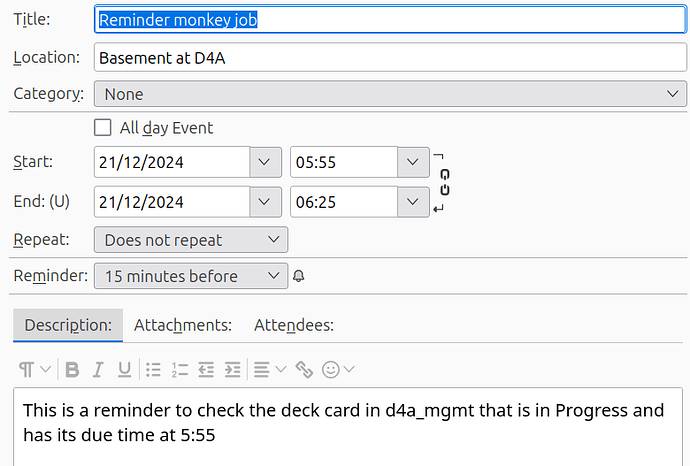Switch to the Attachments tab
This screenshot has width=690, height=466.
pyautogui.click(x=183, y=325)
